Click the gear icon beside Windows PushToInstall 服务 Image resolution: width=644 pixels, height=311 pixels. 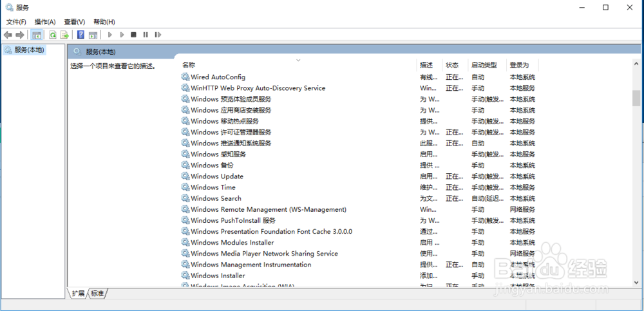pyautogui.click(x=185, y=221)
